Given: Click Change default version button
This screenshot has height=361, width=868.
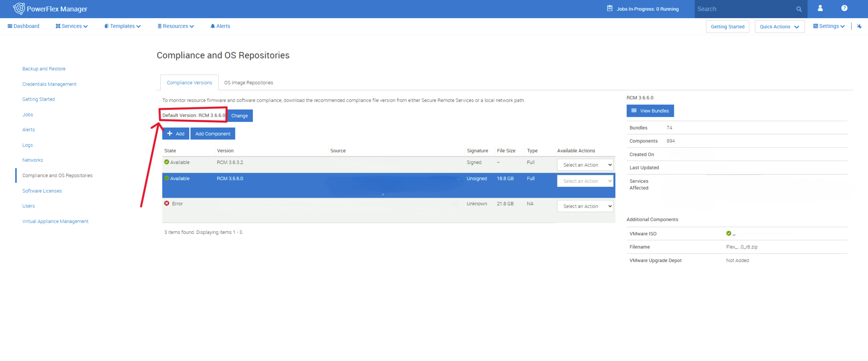Looking at the screenshot, I should click(x=240, y=116).
